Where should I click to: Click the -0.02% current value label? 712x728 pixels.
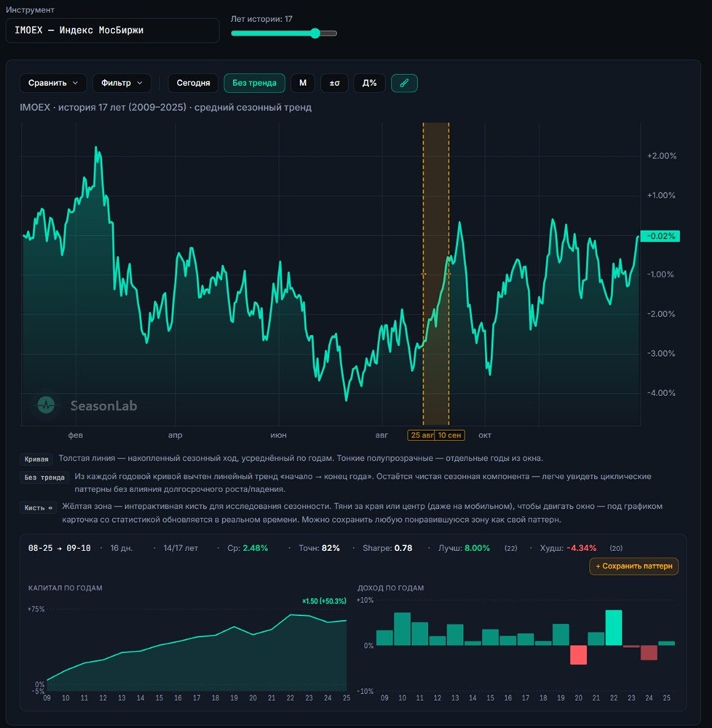(x=660, y=236)
